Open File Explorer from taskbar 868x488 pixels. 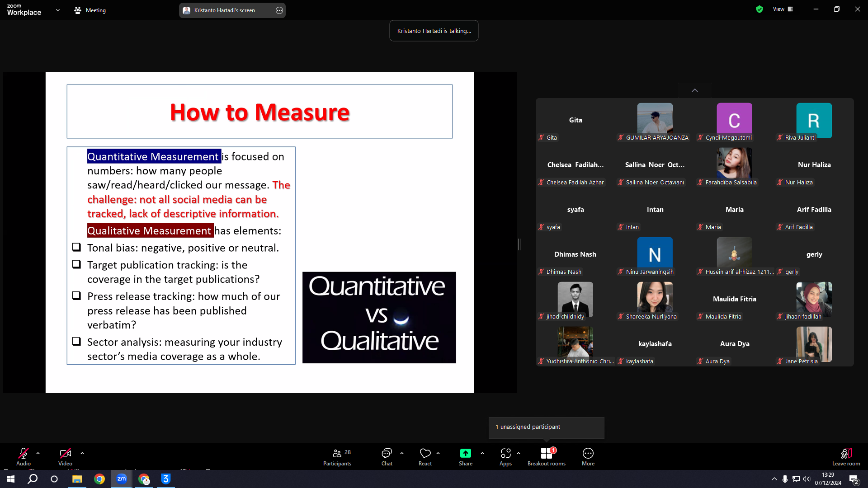(x=77, y=479)
